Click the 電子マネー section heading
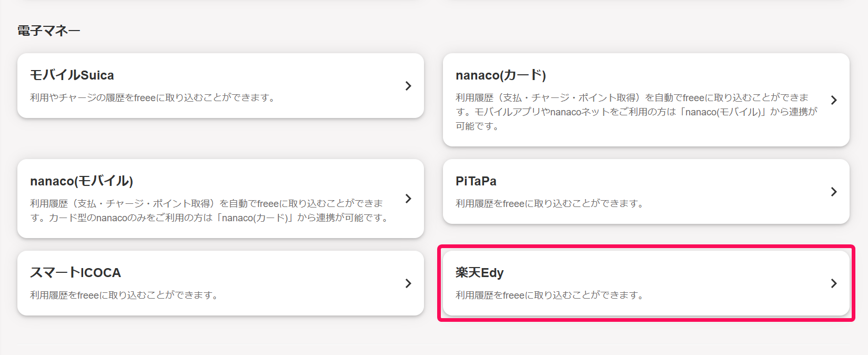868x355 pixels. click(49, 31)
